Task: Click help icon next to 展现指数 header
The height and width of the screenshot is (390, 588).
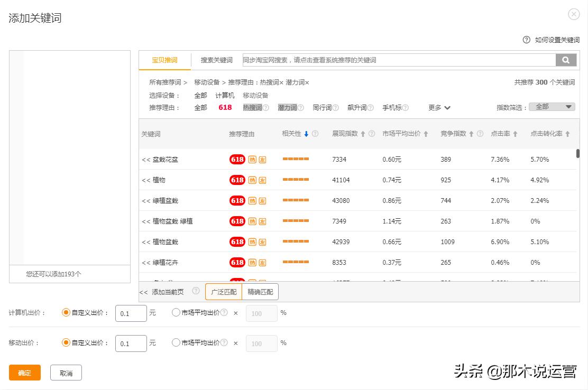Action: coord(372,133)
